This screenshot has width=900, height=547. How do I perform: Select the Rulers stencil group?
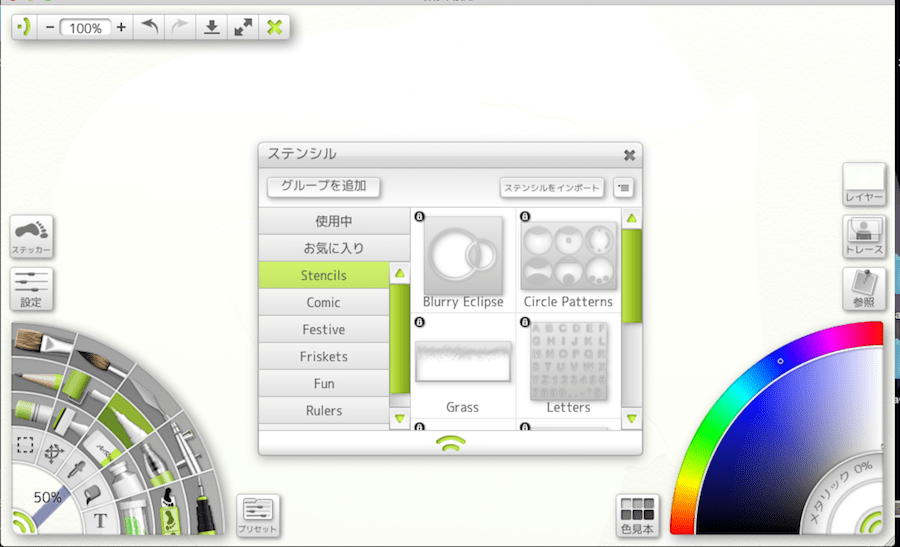pyautogui.click(x=324, y=410)
